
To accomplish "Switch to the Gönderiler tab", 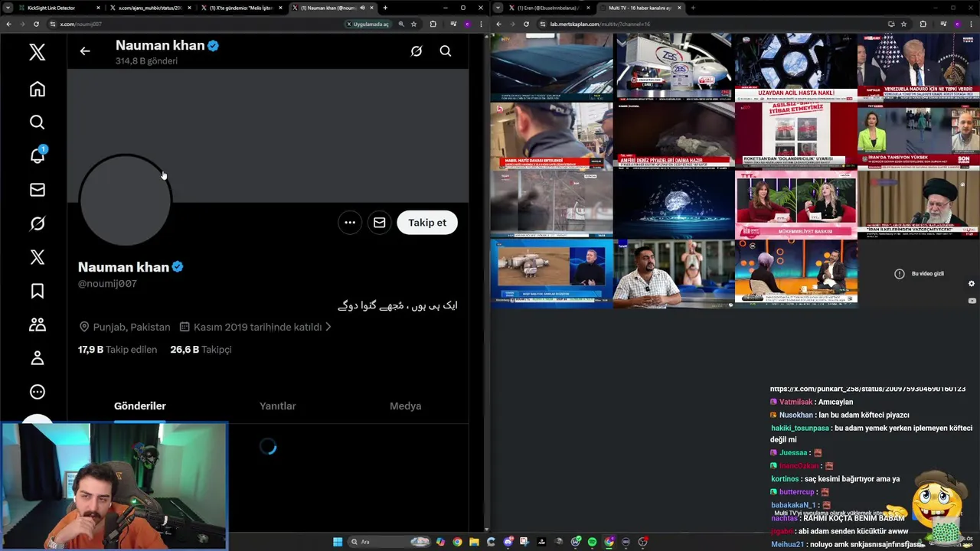I will click(x=140, y=406).
